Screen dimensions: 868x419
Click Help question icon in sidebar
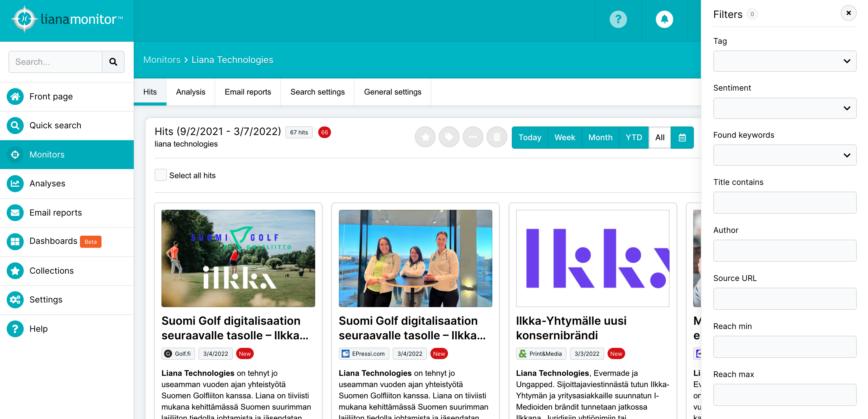point(15,329)
